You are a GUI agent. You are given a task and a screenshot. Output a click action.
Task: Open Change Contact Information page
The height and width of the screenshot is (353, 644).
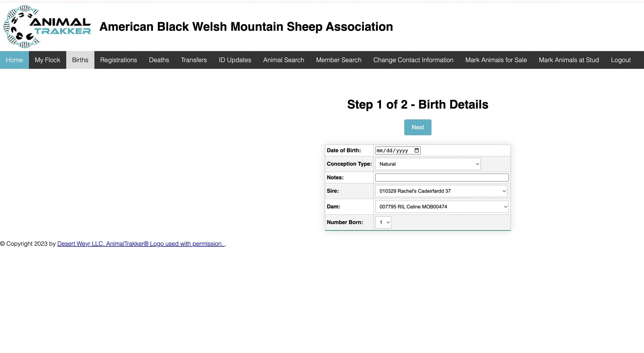(413, 60)
